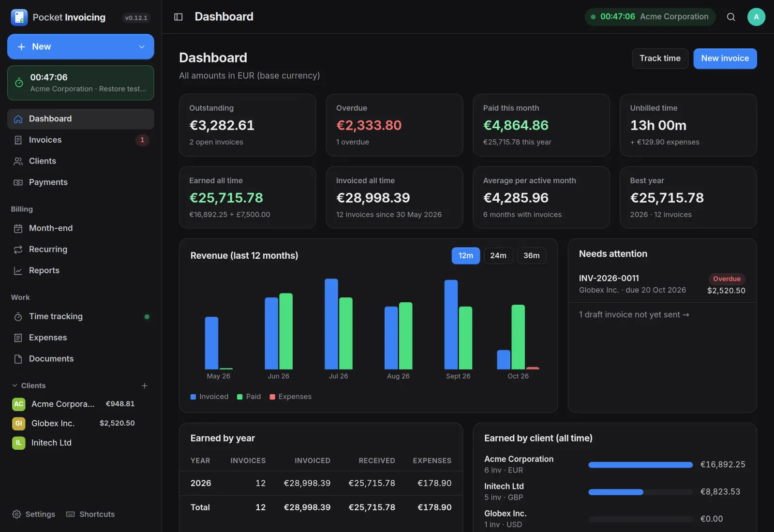Select Globex Inc. in sidebar clients list

click(x=80, y=423)
